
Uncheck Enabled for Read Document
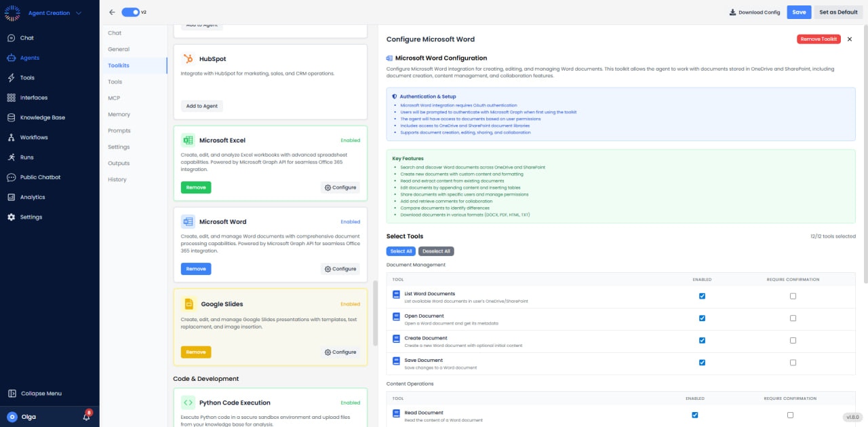pyautogui.click(x=695, y=415)
